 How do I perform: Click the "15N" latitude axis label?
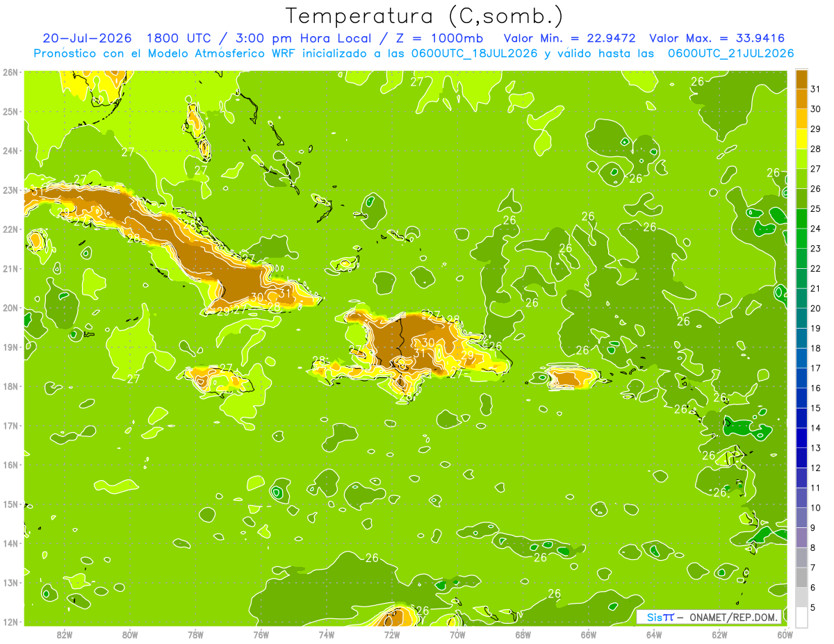[10, 504]
